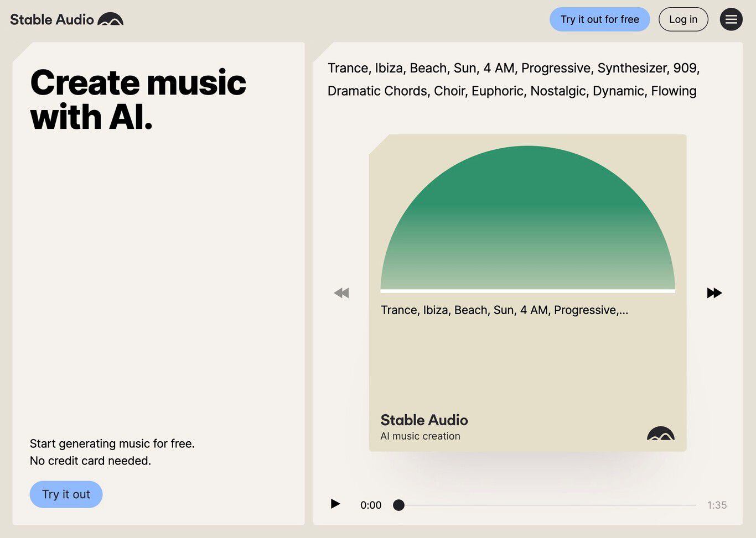This screenshot has height=538, width=756.
Task: Click the wave logo on the album card
Action: tap(660, 433)
